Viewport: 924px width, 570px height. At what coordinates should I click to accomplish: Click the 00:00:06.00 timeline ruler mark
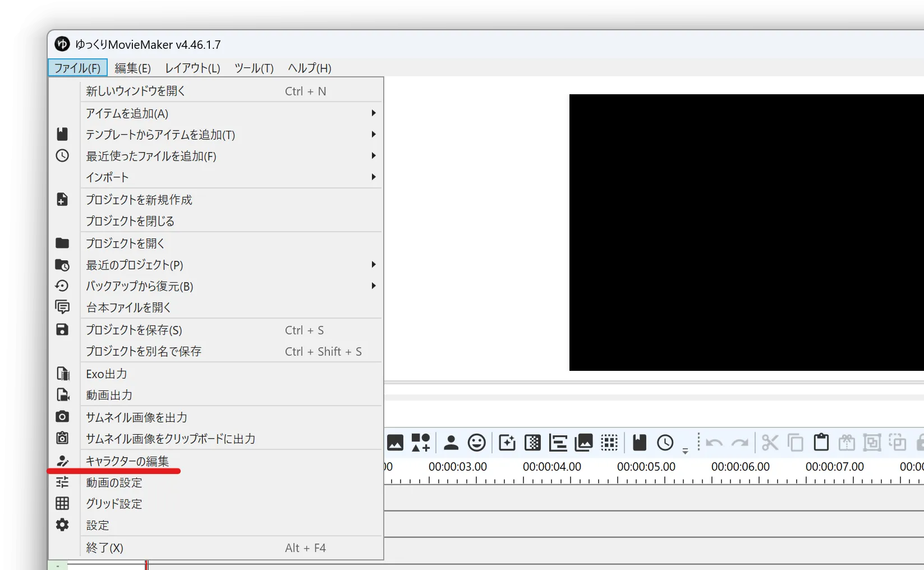point(741,466)
